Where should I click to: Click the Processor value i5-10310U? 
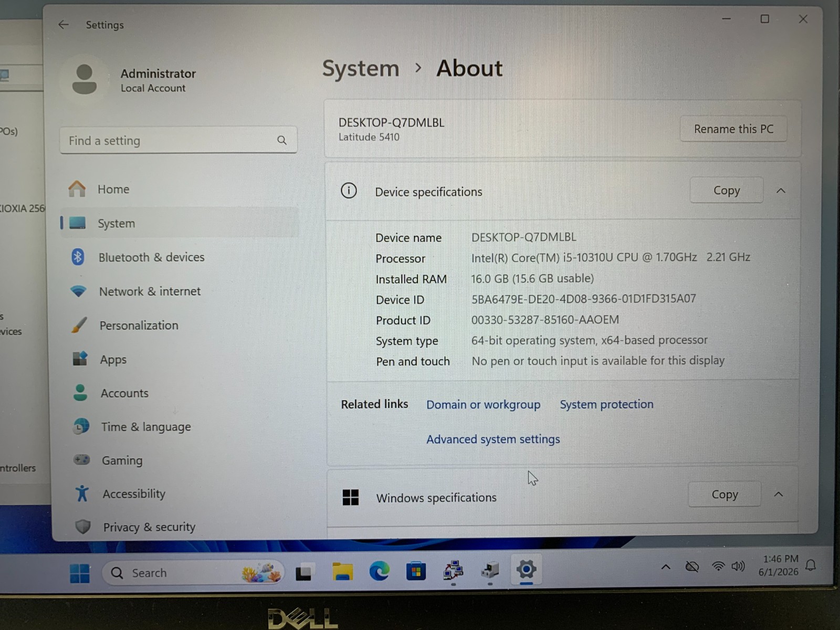point(611,257)
